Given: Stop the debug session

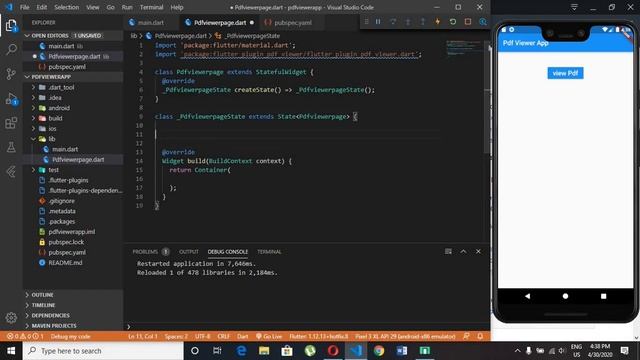Looking at the screenshot, I should 468,22.
